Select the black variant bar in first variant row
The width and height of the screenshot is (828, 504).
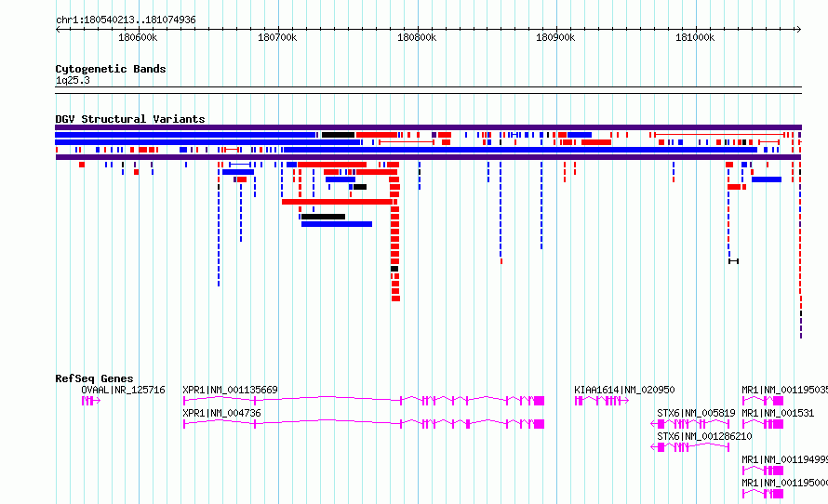click(x=338, y=135)
